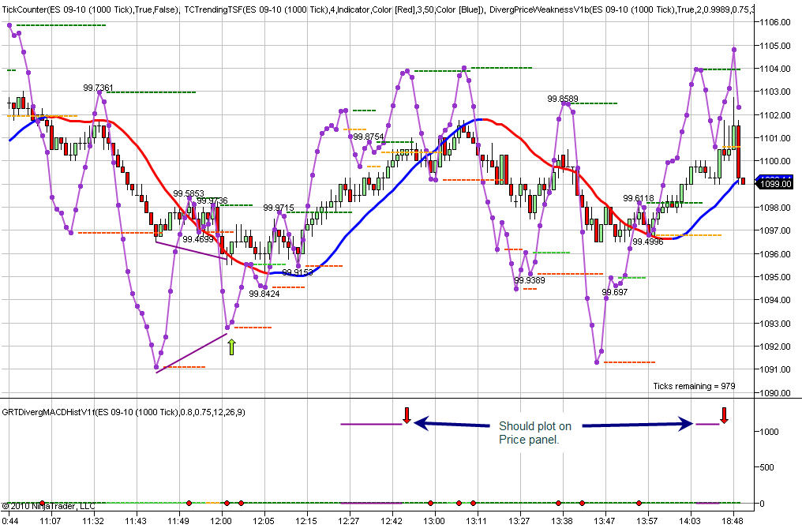Viewport: 802px width, 532px height.
Task: Click the red dot on the zero line at 13:00
Action: (431, 504)
